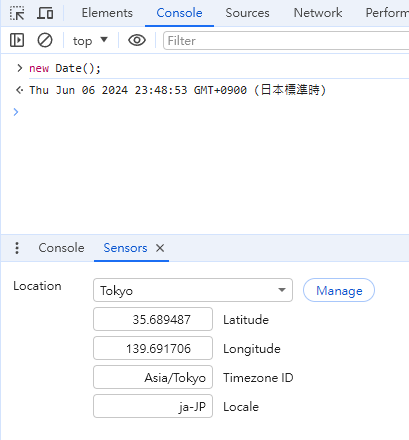409x440 pixels.
Task: Create live expression with eye icon
Action: point(137,40)
